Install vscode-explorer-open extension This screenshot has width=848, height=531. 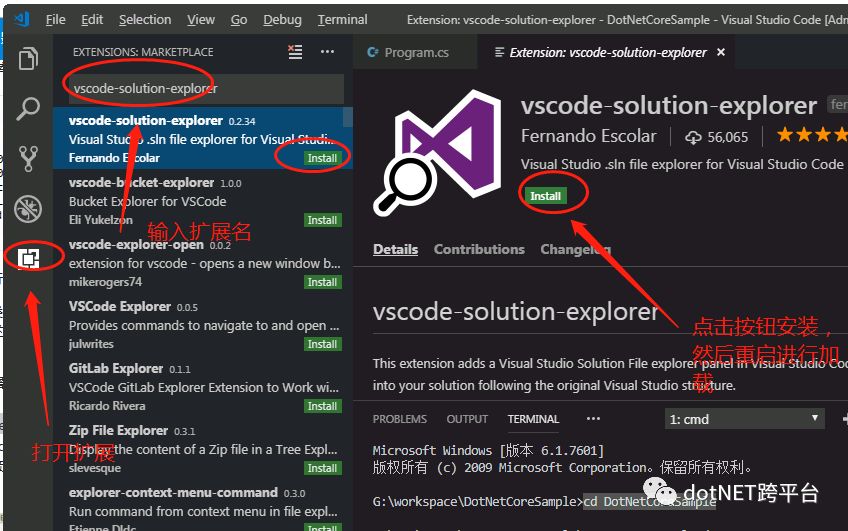[x=322, y=282]
